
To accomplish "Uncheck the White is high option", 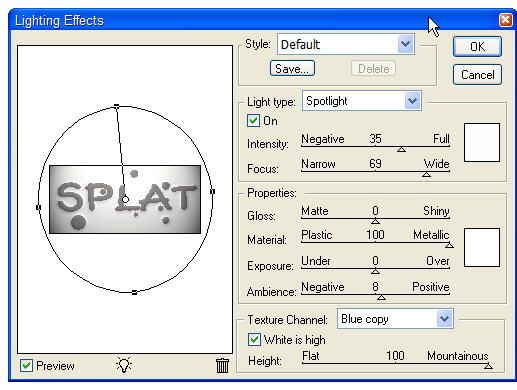I will click(254, 340).
